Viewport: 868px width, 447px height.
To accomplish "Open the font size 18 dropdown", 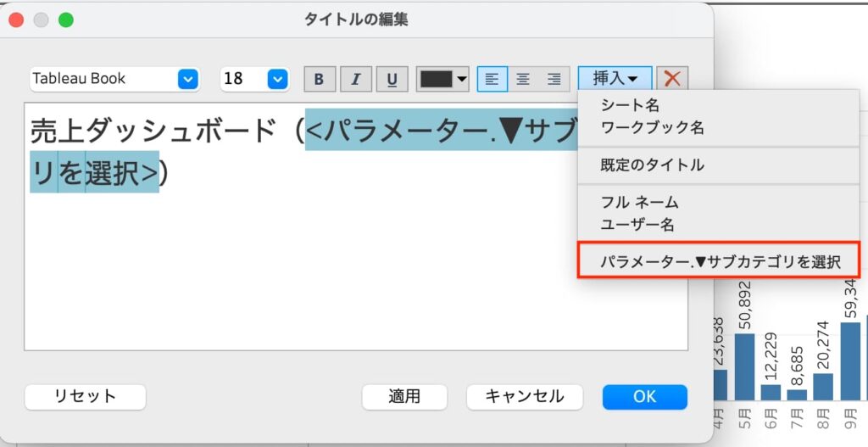I will (277, 79).
